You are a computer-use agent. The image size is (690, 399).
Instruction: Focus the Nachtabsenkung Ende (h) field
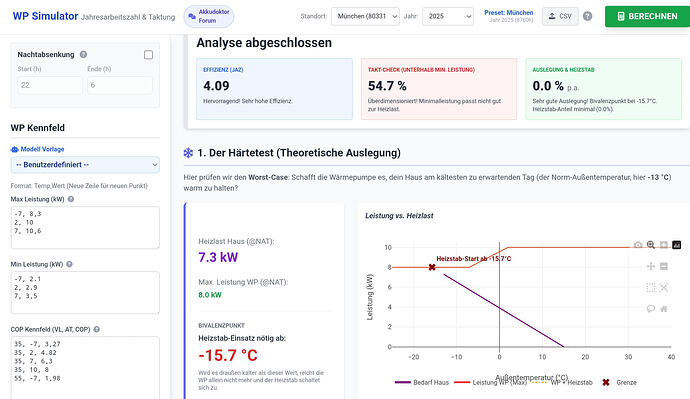[x=120, y=85]
